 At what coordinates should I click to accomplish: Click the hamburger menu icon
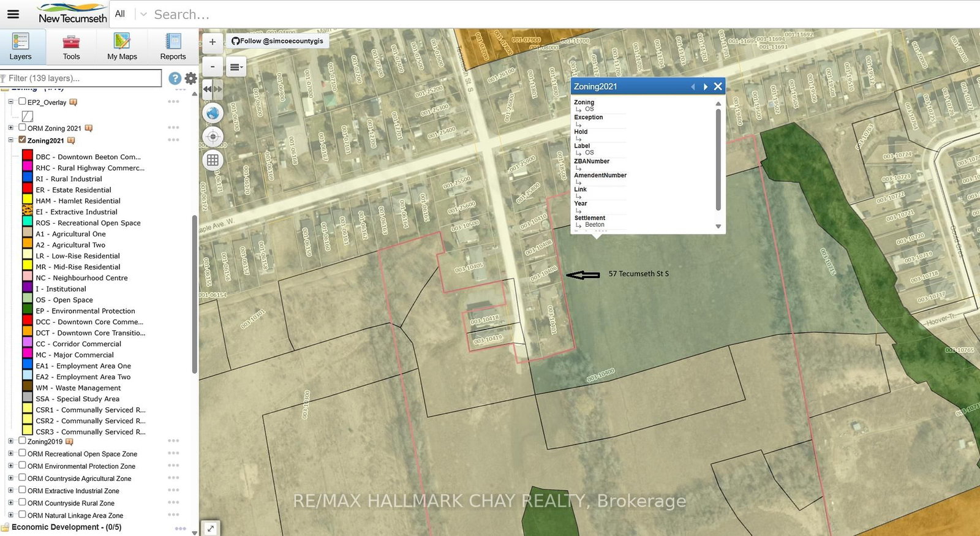(13, 13)
